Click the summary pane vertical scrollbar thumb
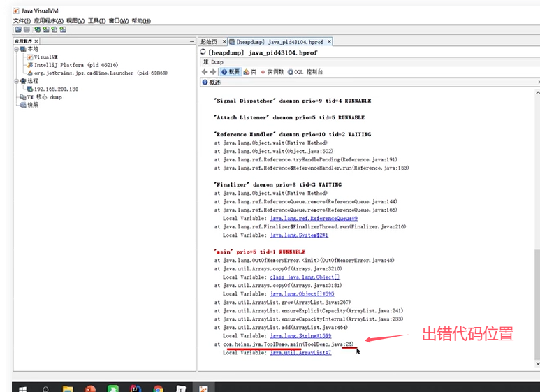 click(537, 305)
